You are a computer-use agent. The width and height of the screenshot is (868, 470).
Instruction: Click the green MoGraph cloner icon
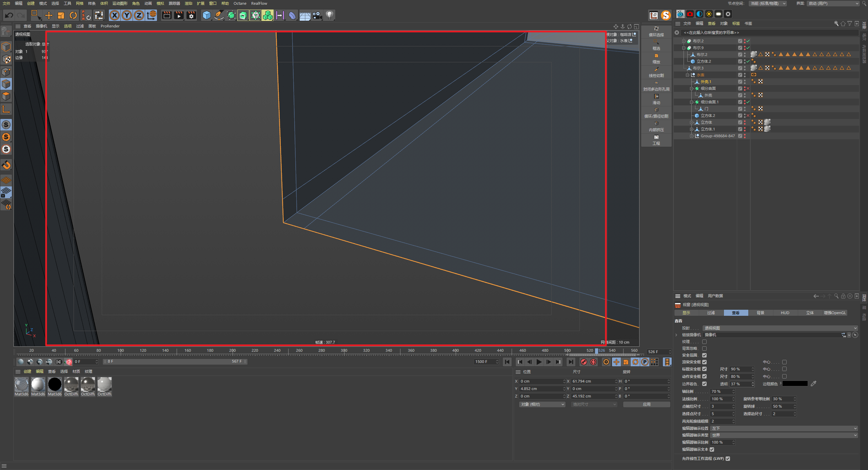[268, 15]
